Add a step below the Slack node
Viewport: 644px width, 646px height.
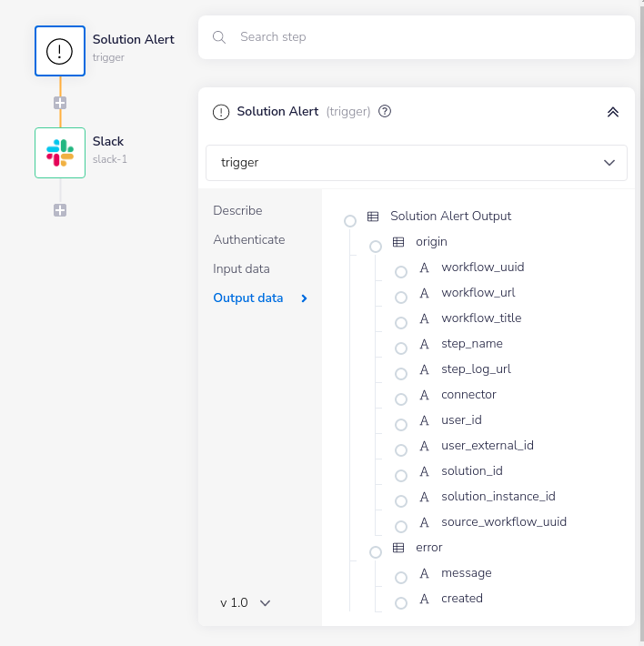(60, 210)
